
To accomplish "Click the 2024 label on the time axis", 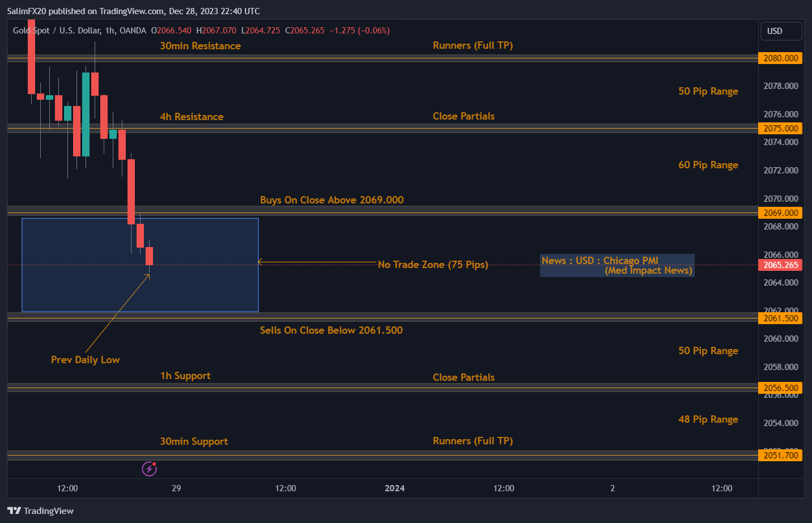I will pyautogui.click(x=394, y=488).
